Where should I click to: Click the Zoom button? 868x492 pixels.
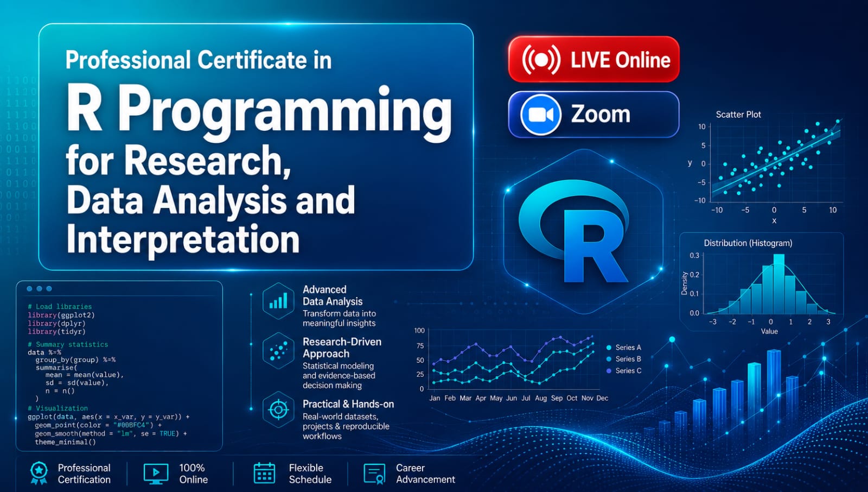(x=593, y=114)
